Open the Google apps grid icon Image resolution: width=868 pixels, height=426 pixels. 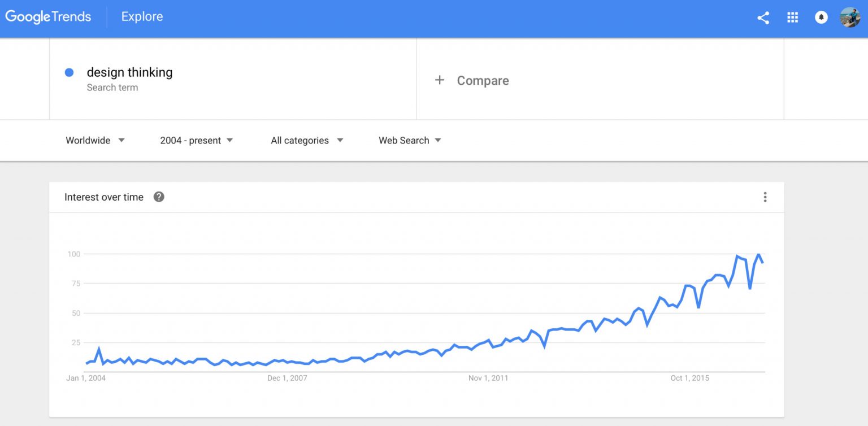point(792,18)
